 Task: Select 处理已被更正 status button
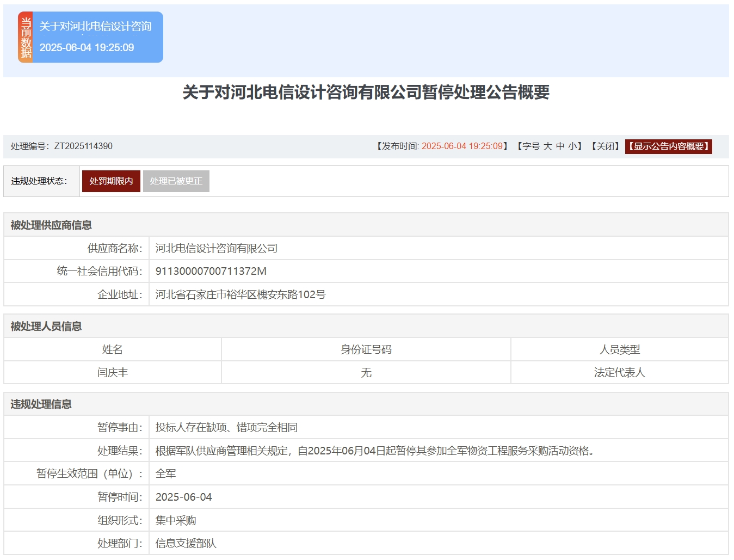[x=176, y=181]
